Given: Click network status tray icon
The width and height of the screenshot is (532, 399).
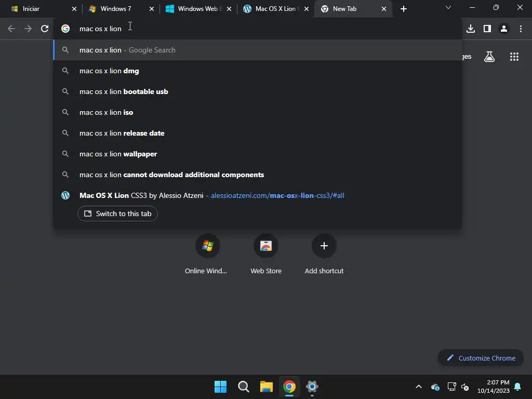Looking at the screenshot, I should (x=451, y=387).
